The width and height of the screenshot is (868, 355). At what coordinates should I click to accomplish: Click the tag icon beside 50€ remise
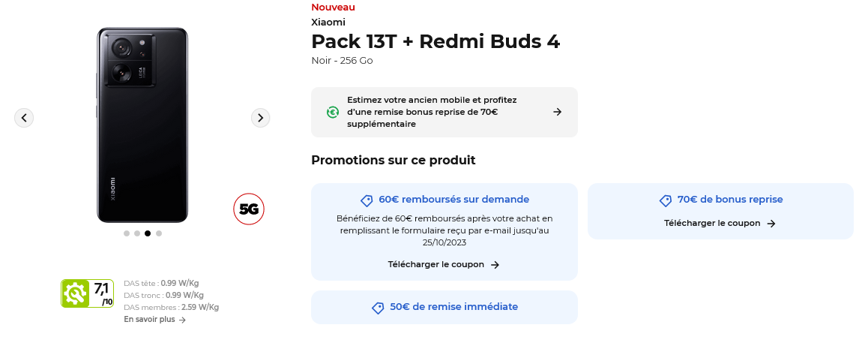[378, 308]
